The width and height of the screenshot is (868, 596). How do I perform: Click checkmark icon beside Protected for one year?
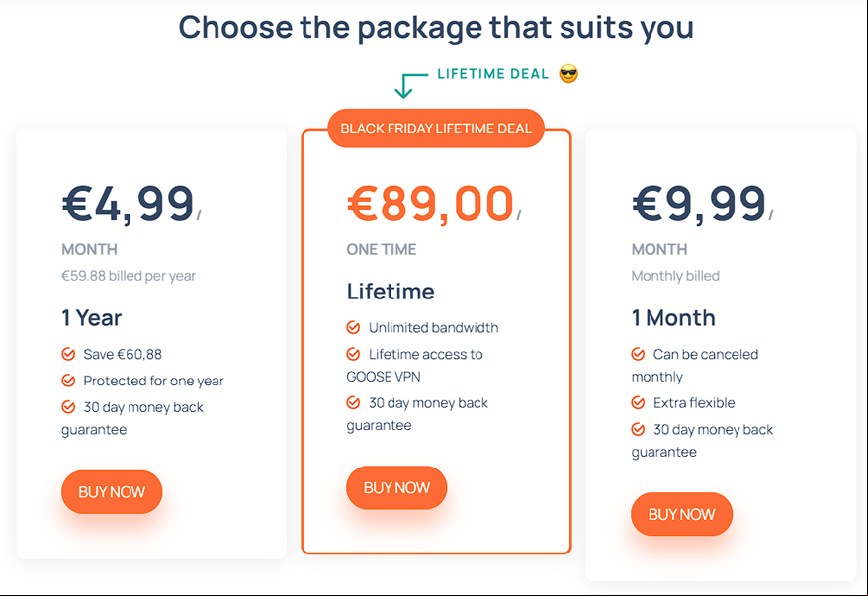(68, 381)
